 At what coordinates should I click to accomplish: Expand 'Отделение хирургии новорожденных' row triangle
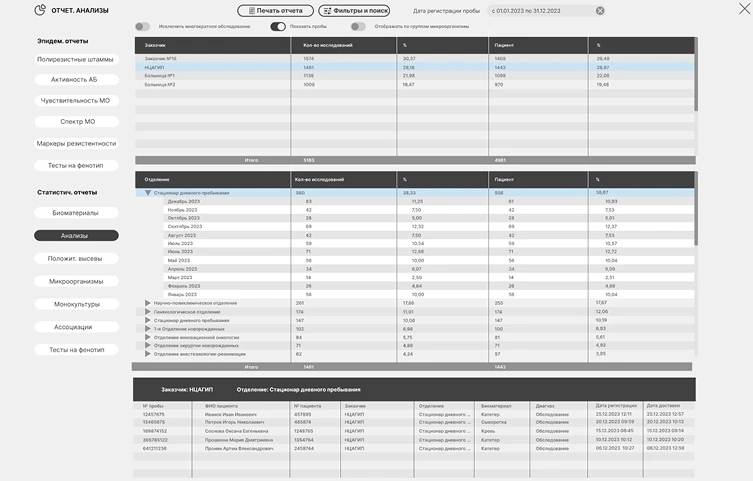[x=148, y=345]
